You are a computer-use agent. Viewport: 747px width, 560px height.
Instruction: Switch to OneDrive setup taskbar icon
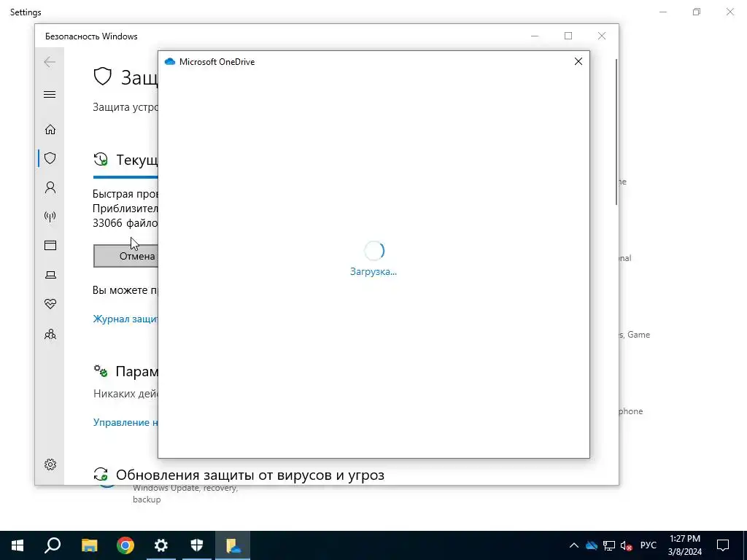point(233,545)
